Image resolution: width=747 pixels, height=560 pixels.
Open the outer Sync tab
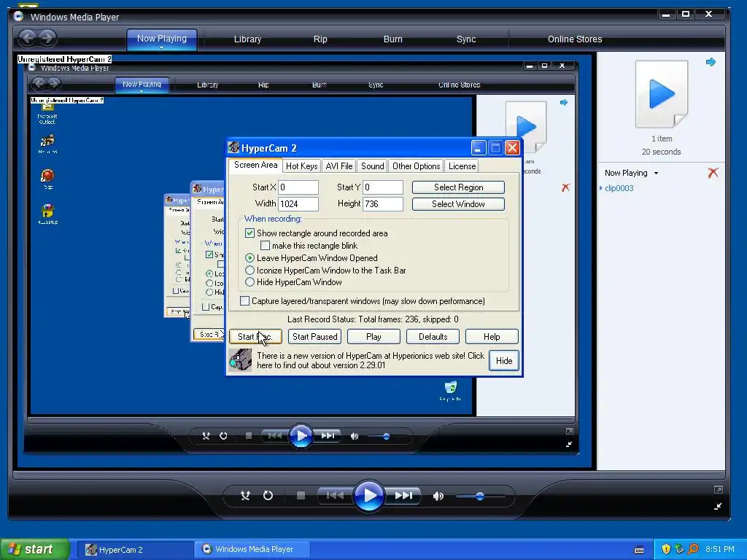coord(466,39)
